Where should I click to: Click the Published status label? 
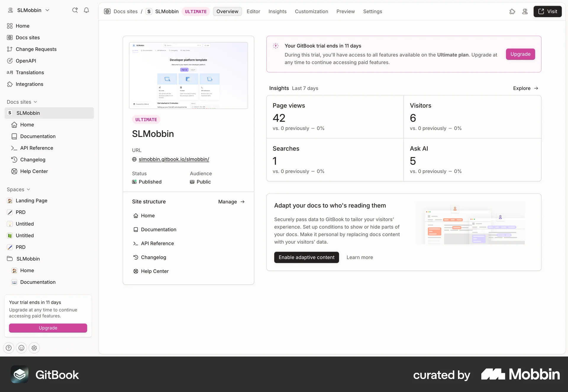[150, 182]
